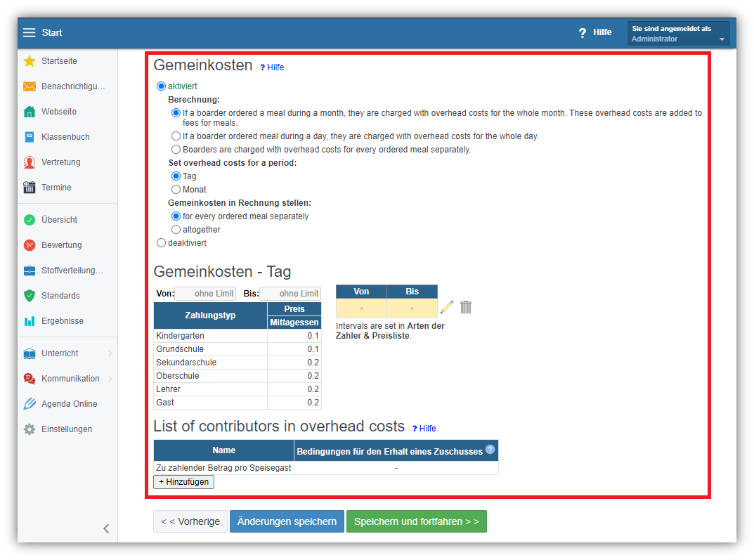The width and height of the screenshot is (754, 560).
Task: Click the Termine calendar icon
Action: tap(30, 188)
